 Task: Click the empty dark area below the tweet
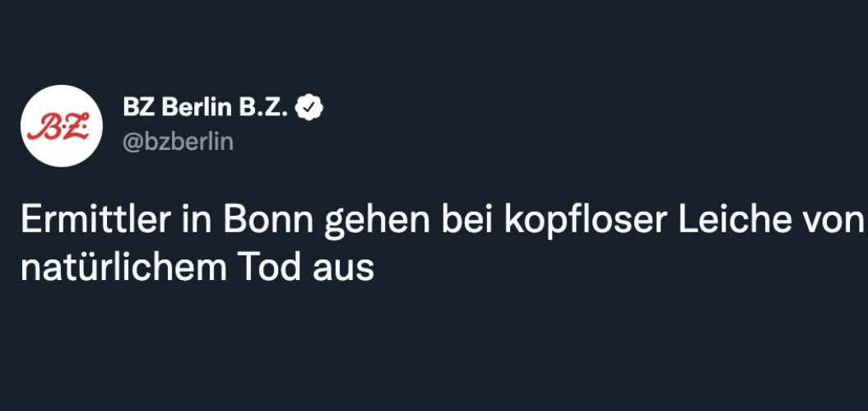point(434,354)
